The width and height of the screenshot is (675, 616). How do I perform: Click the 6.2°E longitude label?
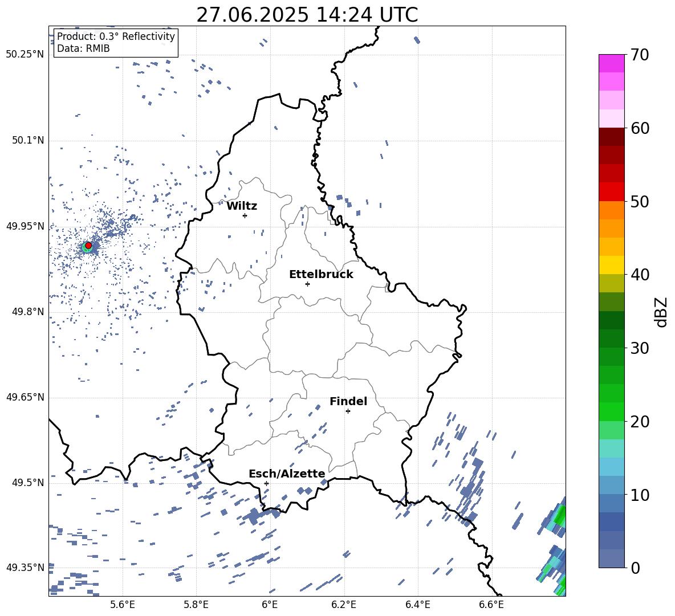344,605
